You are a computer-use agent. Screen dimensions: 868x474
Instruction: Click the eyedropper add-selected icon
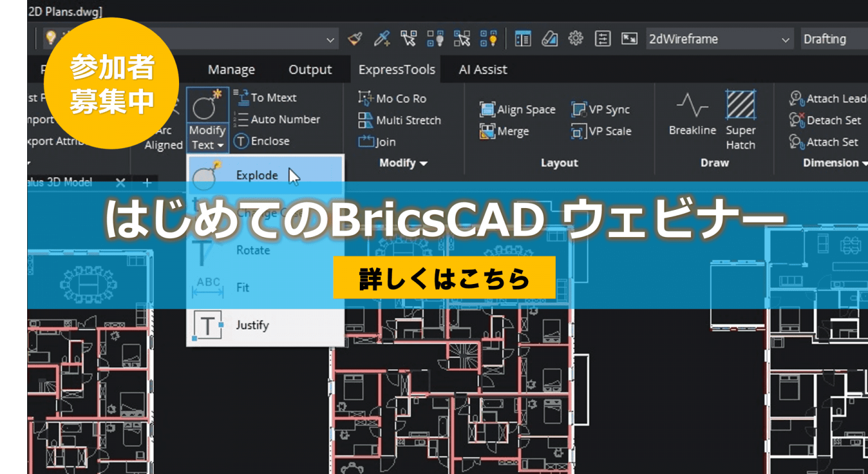(382, 39)
